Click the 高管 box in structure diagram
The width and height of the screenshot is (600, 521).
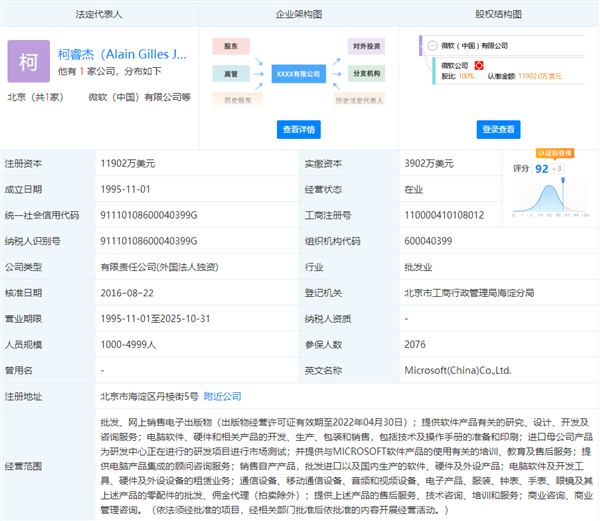231,74
